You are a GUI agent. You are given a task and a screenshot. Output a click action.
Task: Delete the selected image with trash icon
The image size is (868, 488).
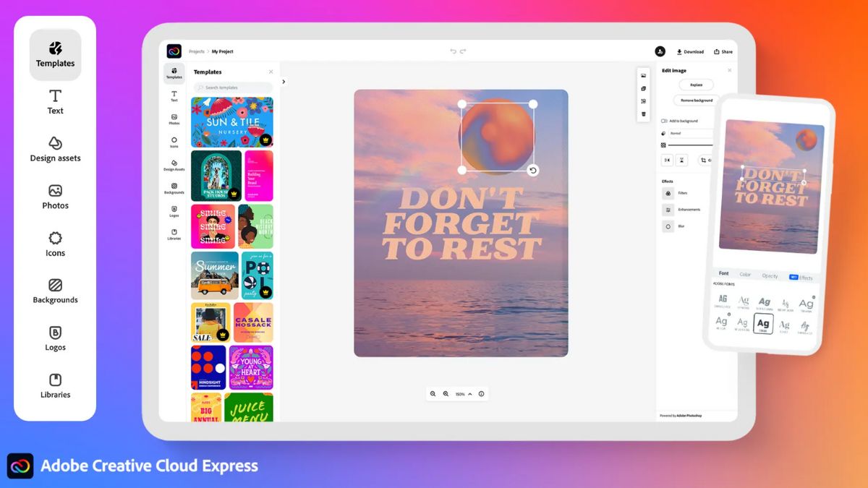(x=643, y=114)
